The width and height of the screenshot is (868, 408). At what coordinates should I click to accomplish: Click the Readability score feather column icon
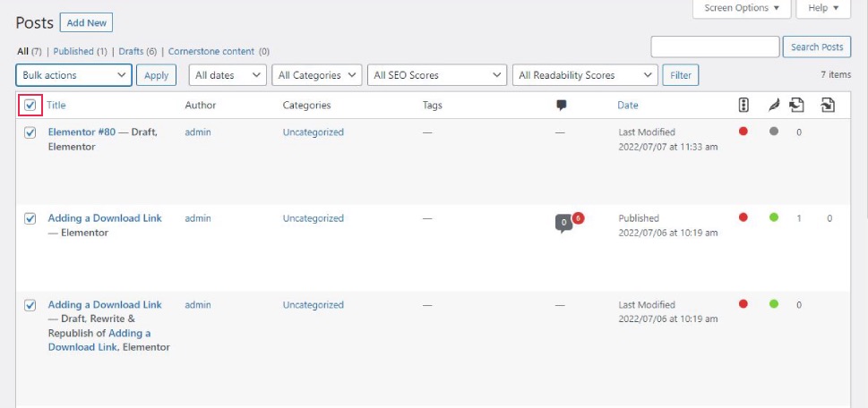coord(774,105)
